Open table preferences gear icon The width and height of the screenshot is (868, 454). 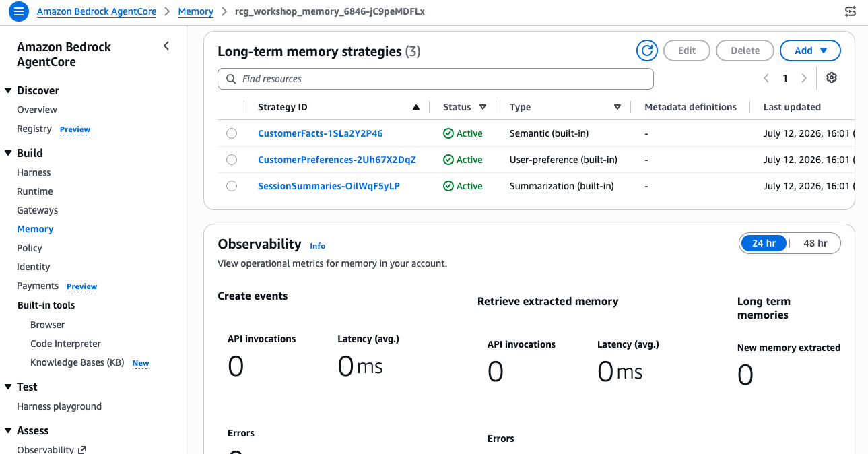(832, 78)
